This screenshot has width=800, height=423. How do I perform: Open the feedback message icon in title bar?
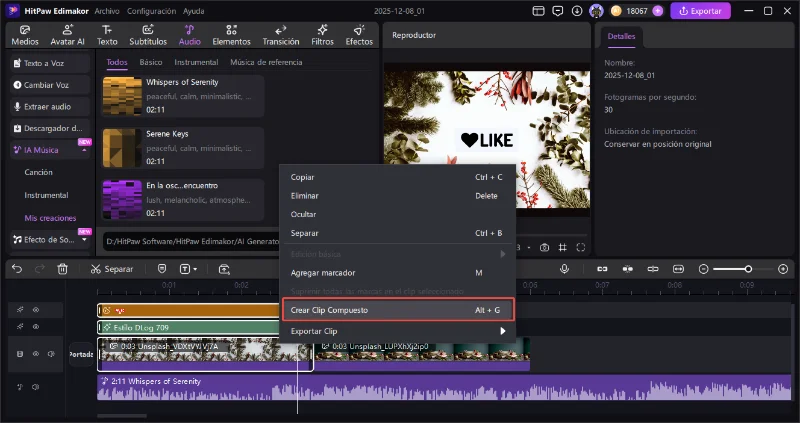point(558,11)
